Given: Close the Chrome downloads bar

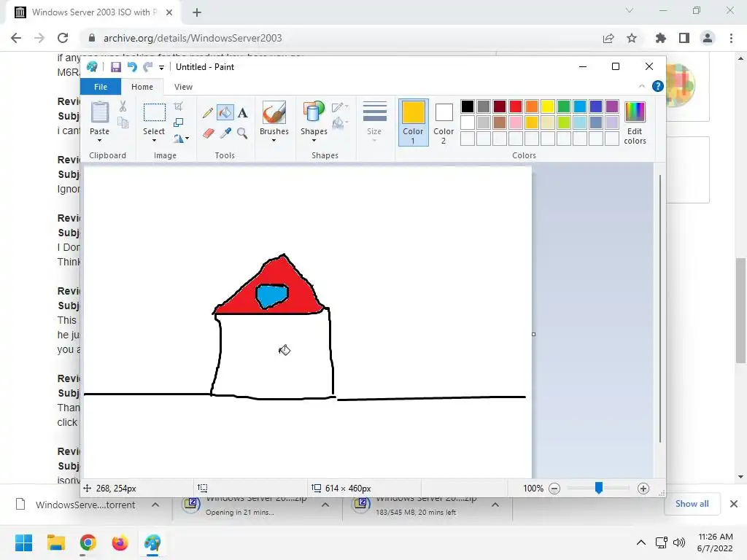Looking at the screenshot, I should (734, 504).
